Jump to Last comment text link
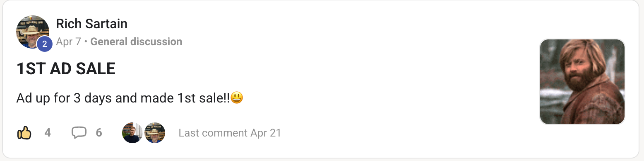Viewport: 644px width, 161px height. pos(213,133)
